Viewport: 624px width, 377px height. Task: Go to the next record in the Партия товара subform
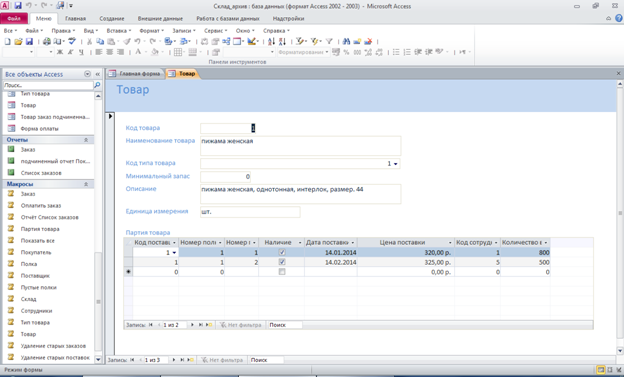(x=192, y=325)
